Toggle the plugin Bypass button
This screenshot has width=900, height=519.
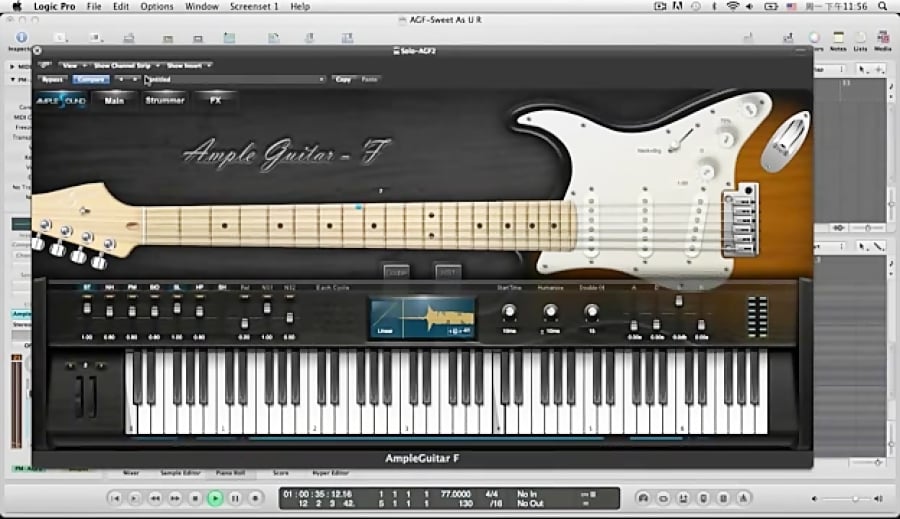pyautogui.click(x=52, y=79)
